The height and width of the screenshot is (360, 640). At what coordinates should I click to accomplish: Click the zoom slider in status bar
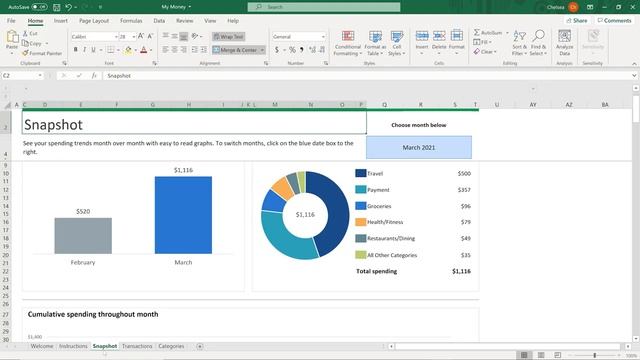(594, 355)
